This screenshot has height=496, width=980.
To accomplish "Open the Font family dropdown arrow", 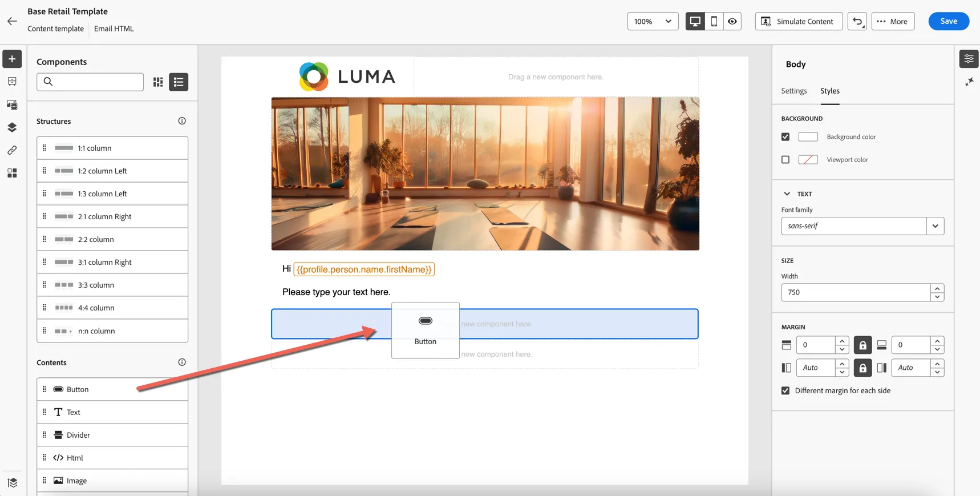I will (935, 226).
